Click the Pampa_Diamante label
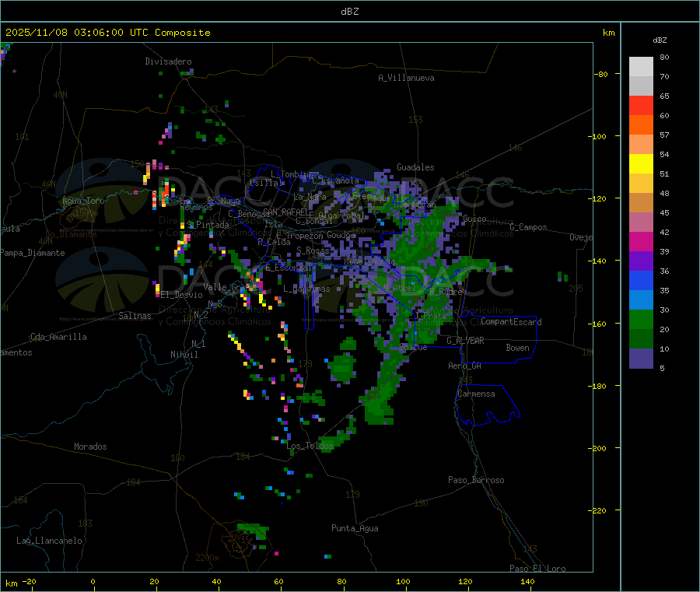Viewport: 700px width, 592px height. 33,253
